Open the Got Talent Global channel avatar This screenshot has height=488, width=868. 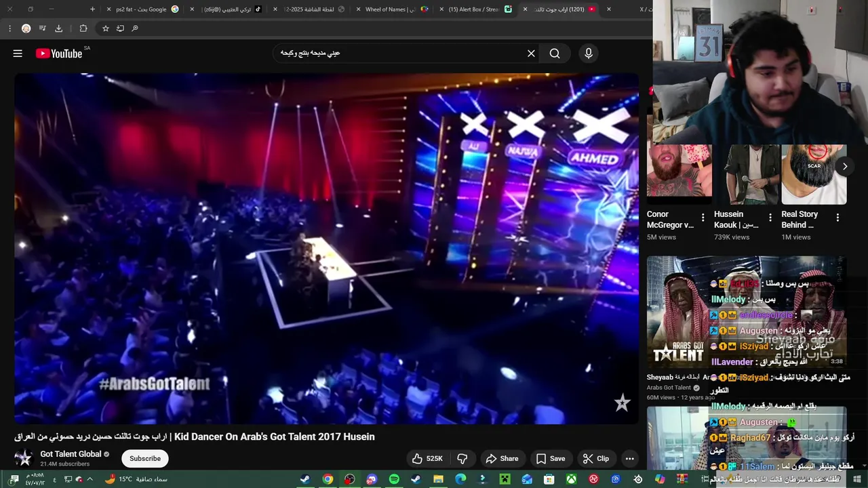24,459
